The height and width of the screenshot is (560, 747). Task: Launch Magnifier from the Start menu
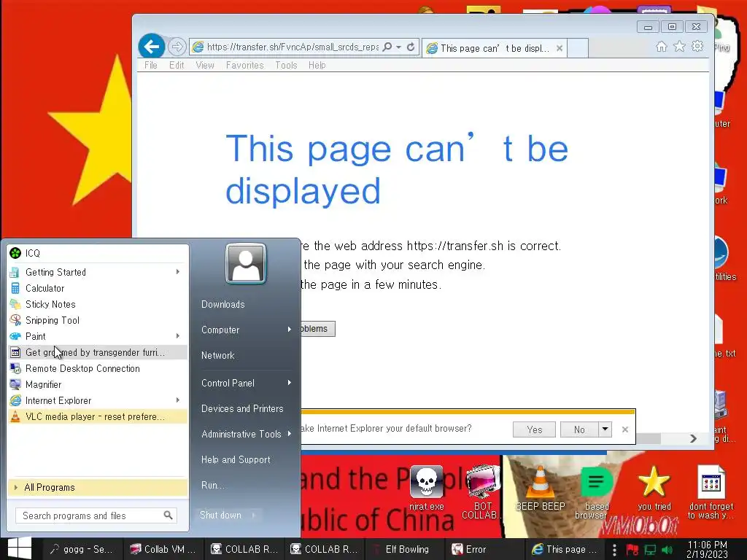tap(98, 384)
